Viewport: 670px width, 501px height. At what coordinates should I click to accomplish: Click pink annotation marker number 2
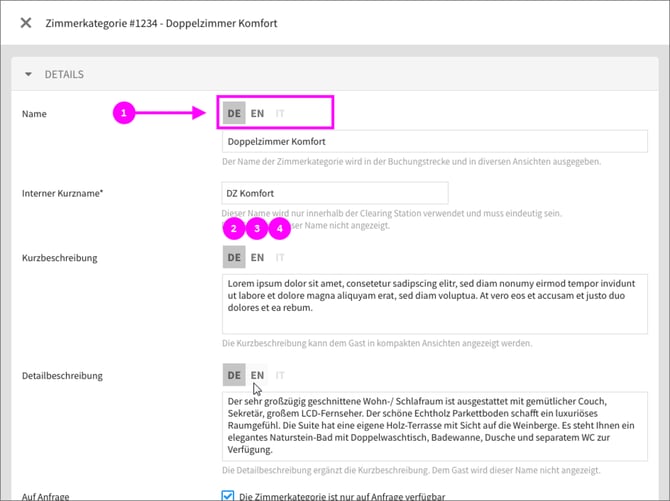233,229
